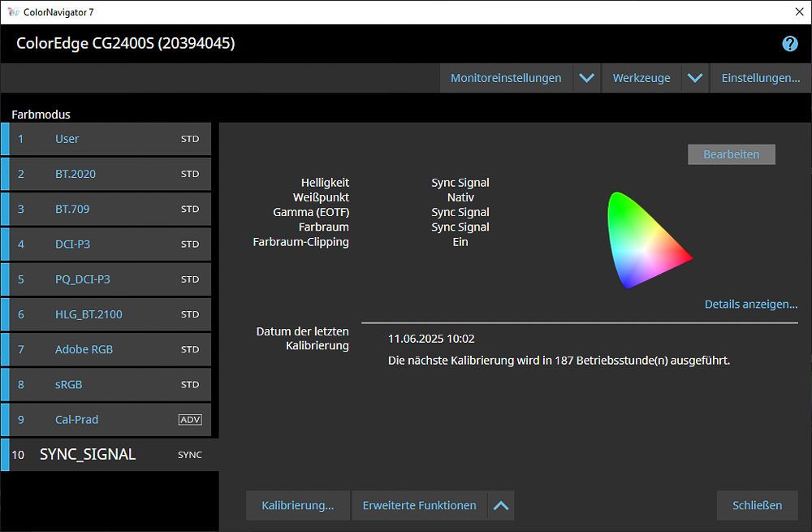
Task: Click the ColorEdge CG2400S monitor title
Action: pyautogui.click(x=125, y=44)
